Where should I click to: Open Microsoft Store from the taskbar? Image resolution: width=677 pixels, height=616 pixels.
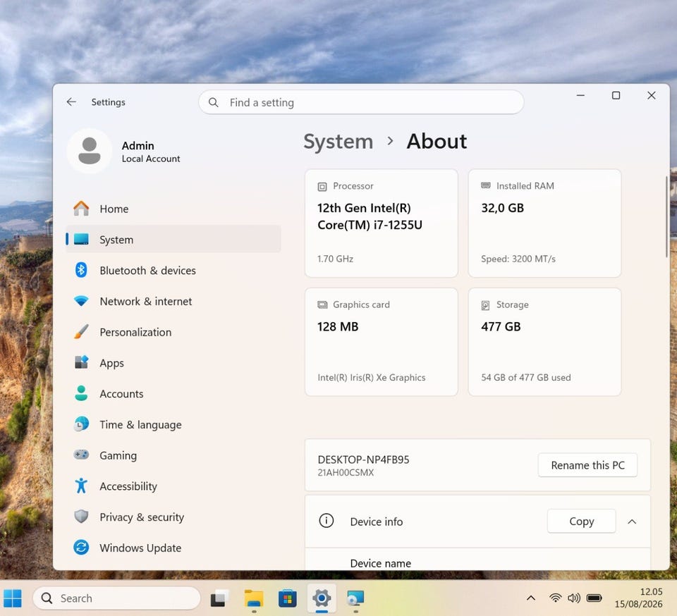[x=288, y=598]
